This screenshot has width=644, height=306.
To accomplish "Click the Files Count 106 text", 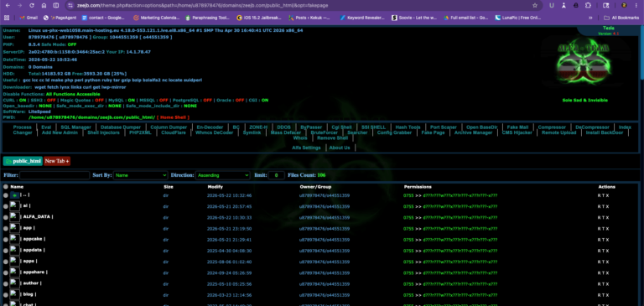I will (307, 175).
